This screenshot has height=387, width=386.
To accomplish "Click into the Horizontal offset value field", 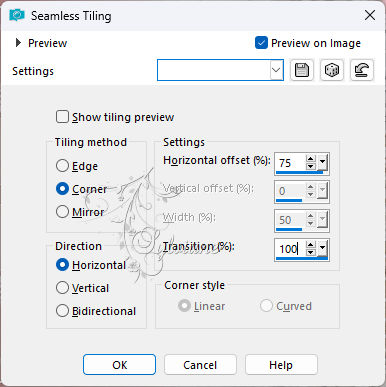I will pyautogui.click(x=290, y=163).
